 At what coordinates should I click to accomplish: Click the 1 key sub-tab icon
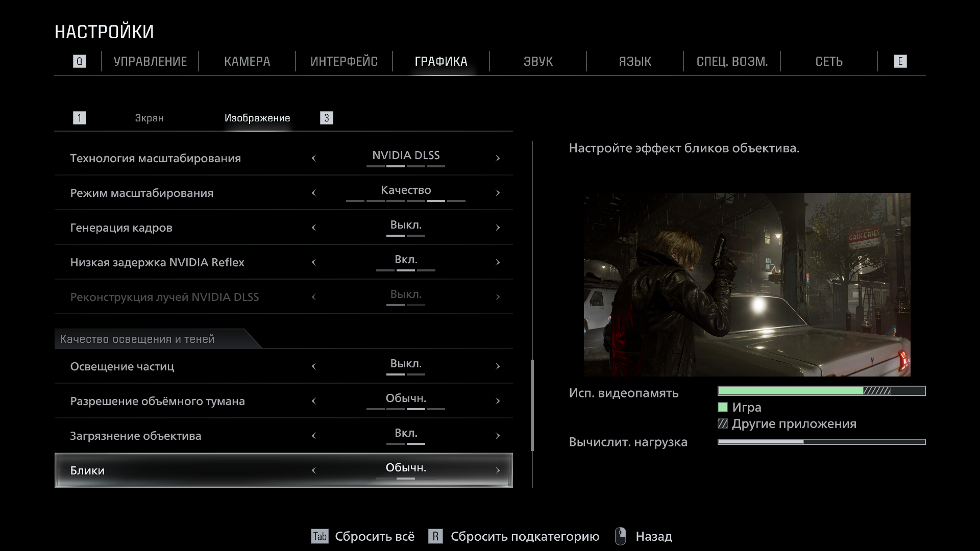[x=79, y=118]
